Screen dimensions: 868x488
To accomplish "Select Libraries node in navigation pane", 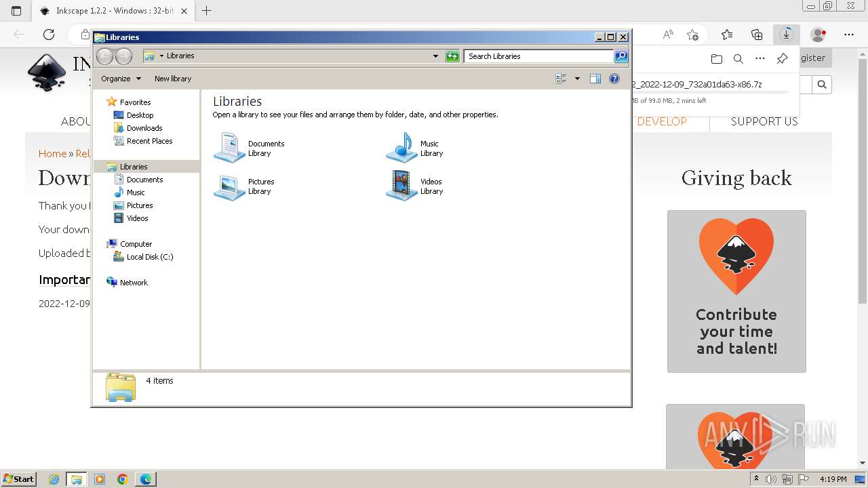I will [134, 167].
